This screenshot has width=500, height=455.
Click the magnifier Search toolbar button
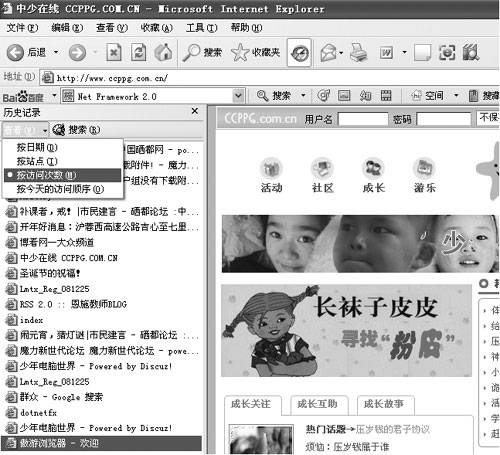(x=202, y=52)
